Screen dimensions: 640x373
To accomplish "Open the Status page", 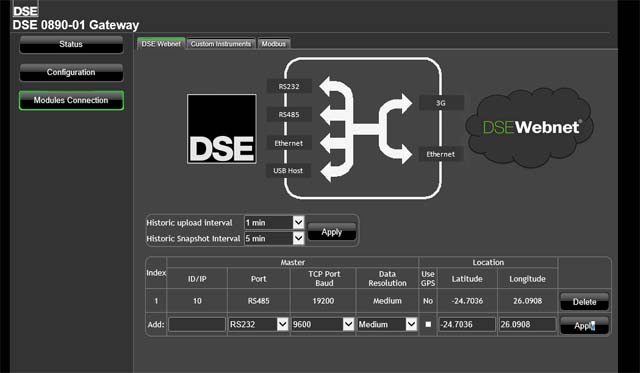I will coord(71,44).
